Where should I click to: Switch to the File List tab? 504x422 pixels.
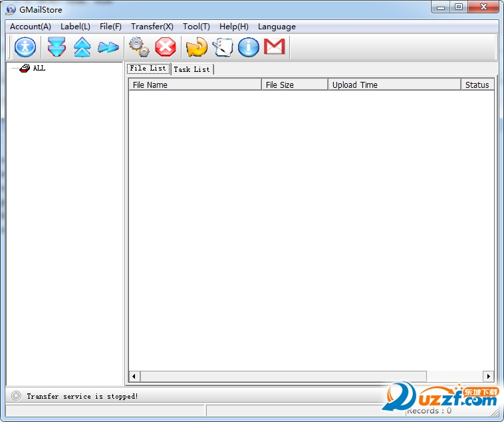pyautogui.click(x=148, y=69)
